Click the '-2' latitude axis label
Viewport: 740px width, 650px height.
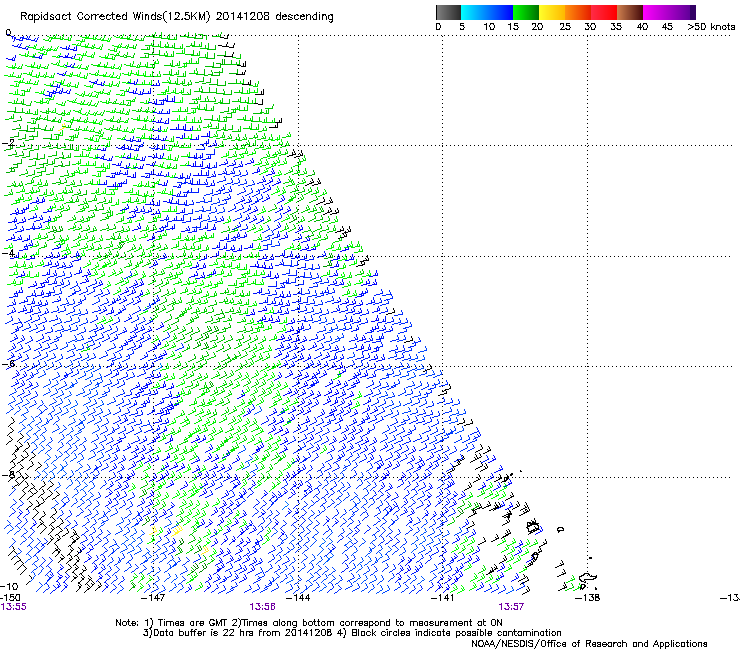(8, 143)
